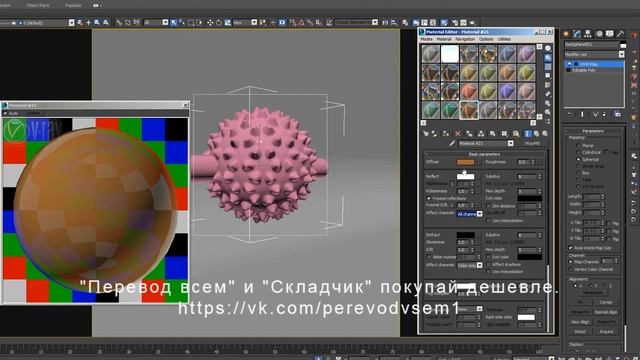Toggle the Backlight icon in Material Editor sidebar
The width and height of the screenshot is (640, 360).
tap(548, 58)
